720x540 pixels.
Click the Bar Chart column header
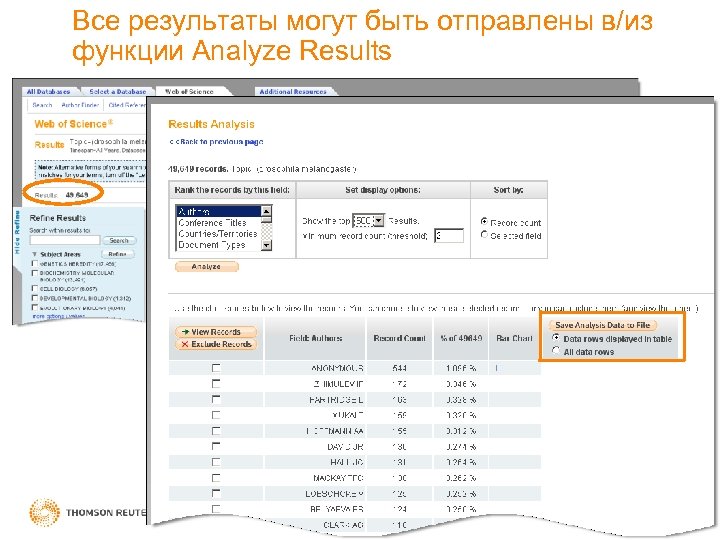pyautogui.click(x=514, y=338)
